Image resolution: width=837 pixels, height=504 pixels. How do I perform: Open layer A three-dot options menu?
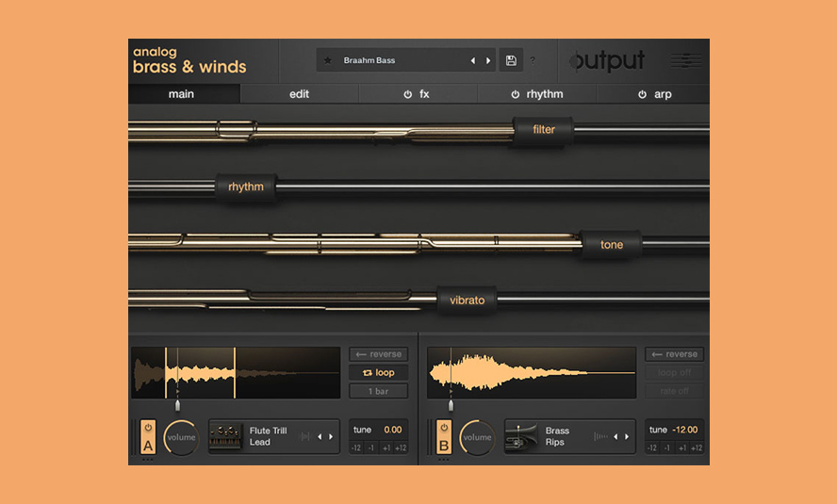point(148,459)
